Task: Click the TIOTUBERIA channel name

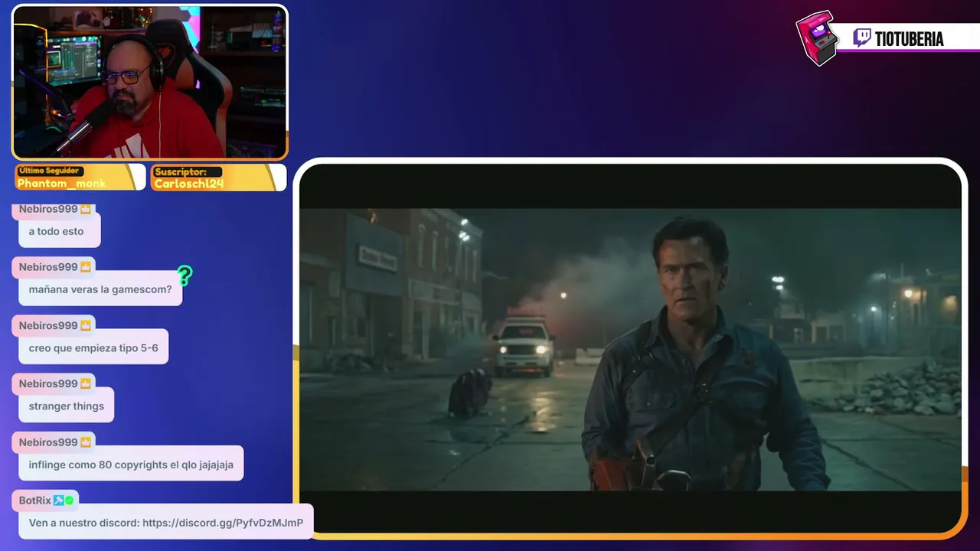Action: pos(910,39)
